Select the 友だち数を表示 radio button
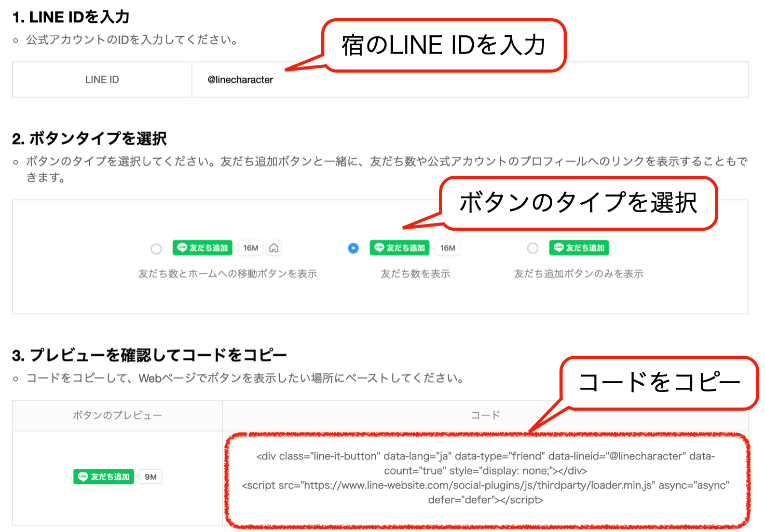 [353, 248]
